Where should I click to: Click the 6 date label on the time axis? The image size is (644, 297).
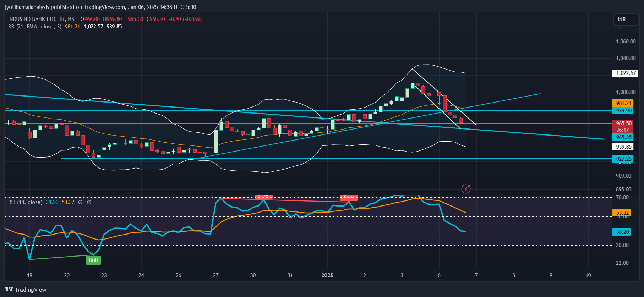[x=439, y=275]
